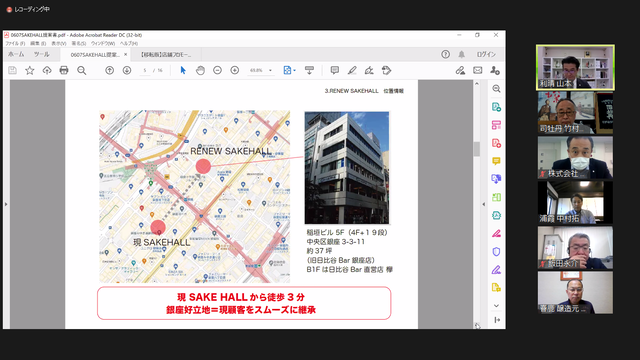640x360 pixels.
Task: Open the ヘルプ menu
Action: pyautogui.click(x=129, y=43)
